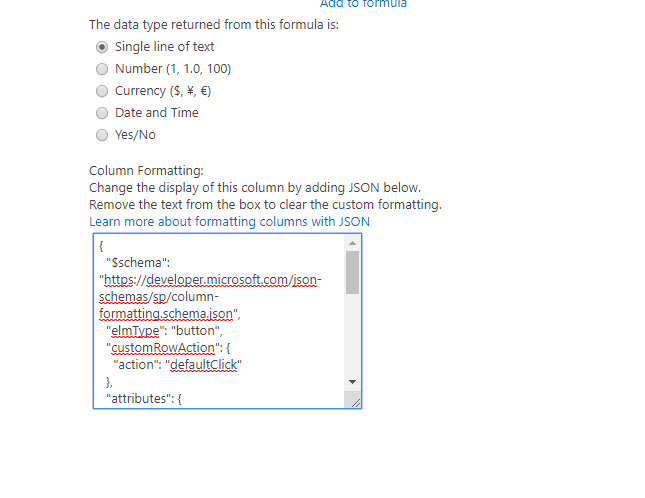Click the Add to formula link

click(x=363, y=4)
